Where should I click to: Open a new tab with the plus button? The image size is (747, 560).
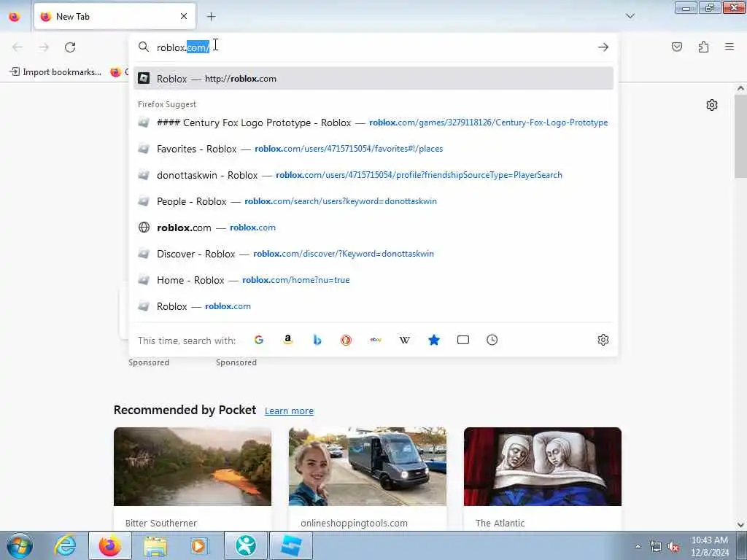pos(211,17)
